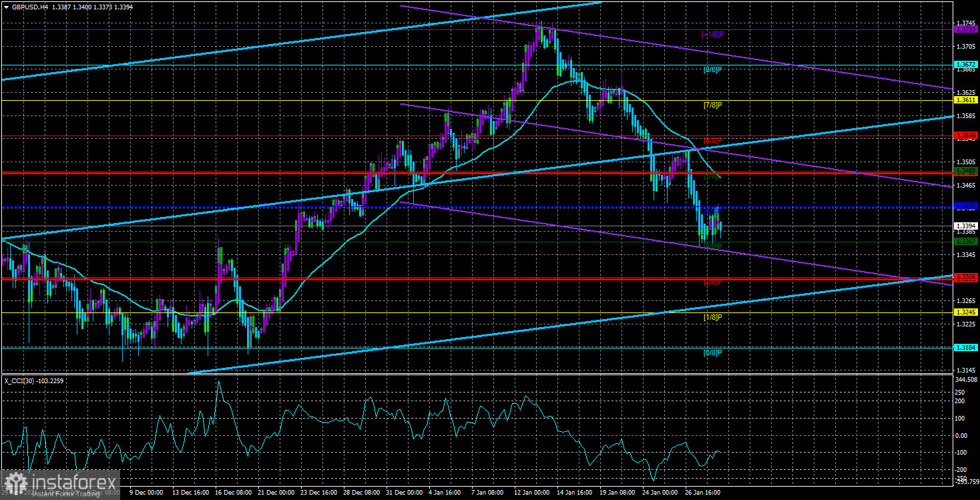
Task: Click the 1.3585 price axis value
Action: click(965, 115)
